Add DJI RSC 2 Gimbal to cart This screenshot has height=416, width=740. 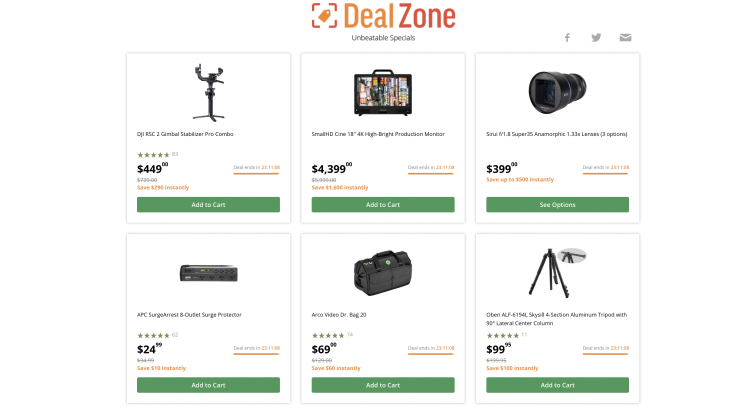click(208, 204)
